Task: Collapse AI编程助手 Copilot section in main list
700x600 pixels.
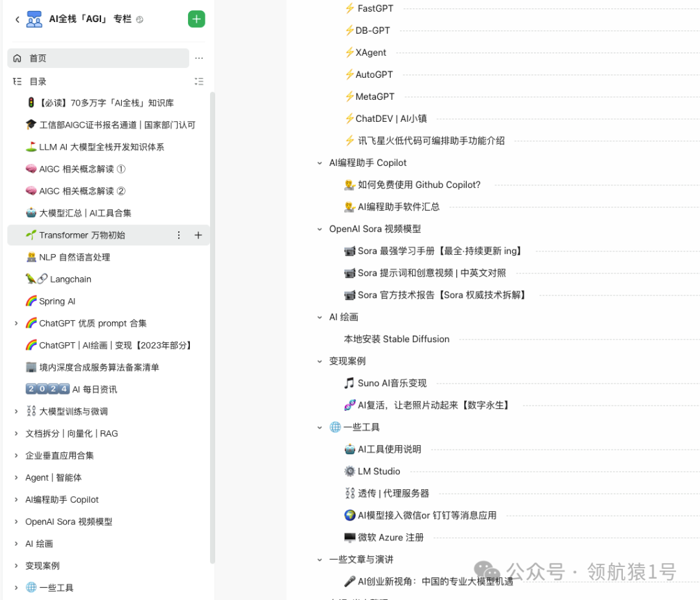Action: click(320, 163)
